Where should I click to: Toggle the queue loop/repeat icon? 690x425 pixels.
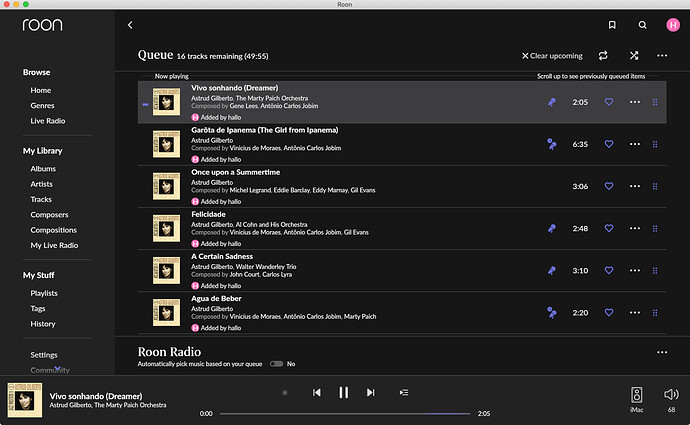[x=603, y=55]
